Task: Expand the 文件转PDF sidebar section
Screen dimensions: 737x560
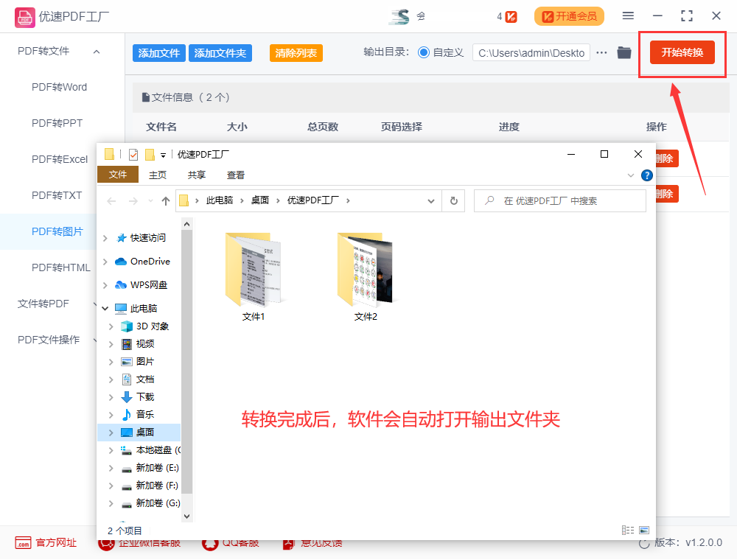Action: (95, 304)
